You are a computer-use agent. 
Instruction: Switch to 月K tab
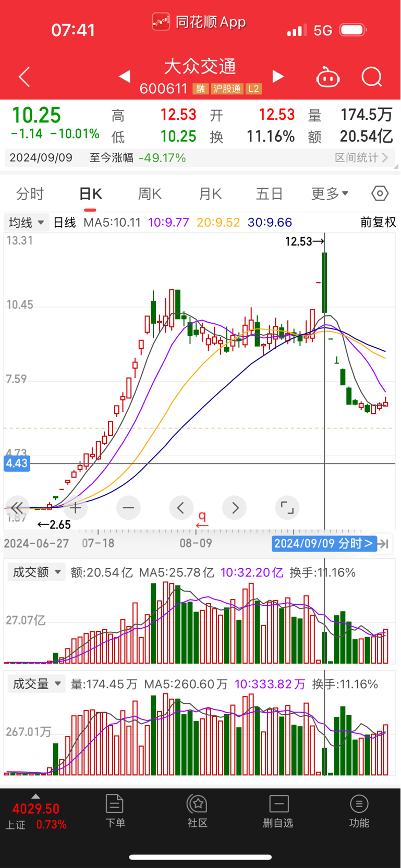(x=210, y=194)
